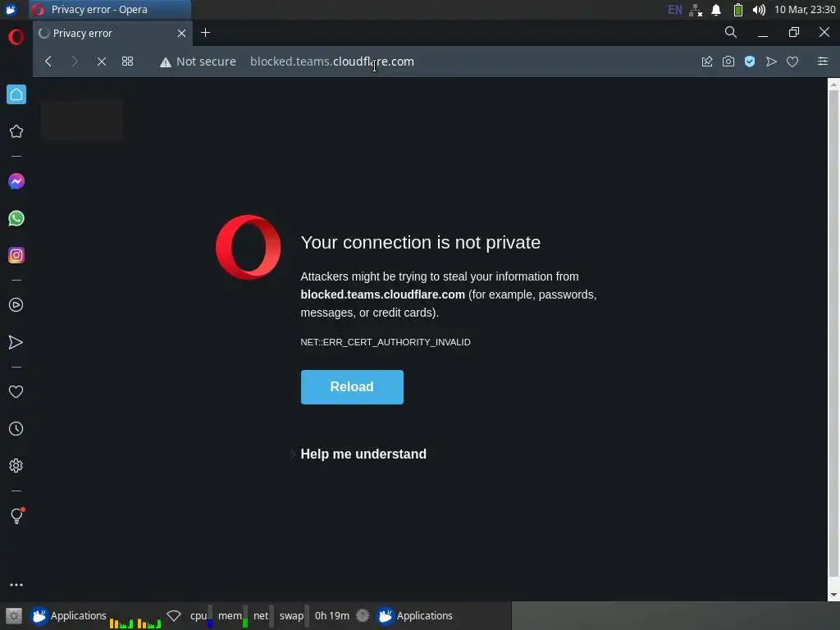Viewport: 840px width, 630px height.
Task: Click the mem monitor in bottom panel
Action: tap(232, 615)
